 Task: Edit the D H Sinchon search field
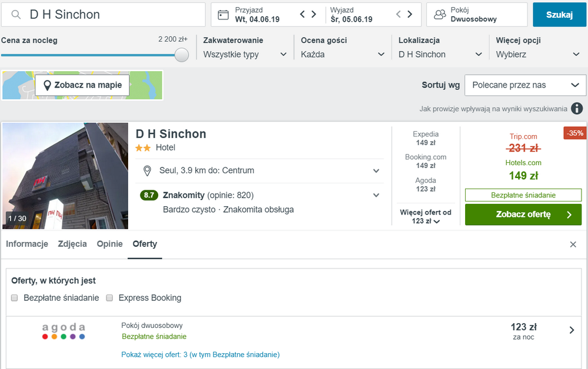[103, 15]
